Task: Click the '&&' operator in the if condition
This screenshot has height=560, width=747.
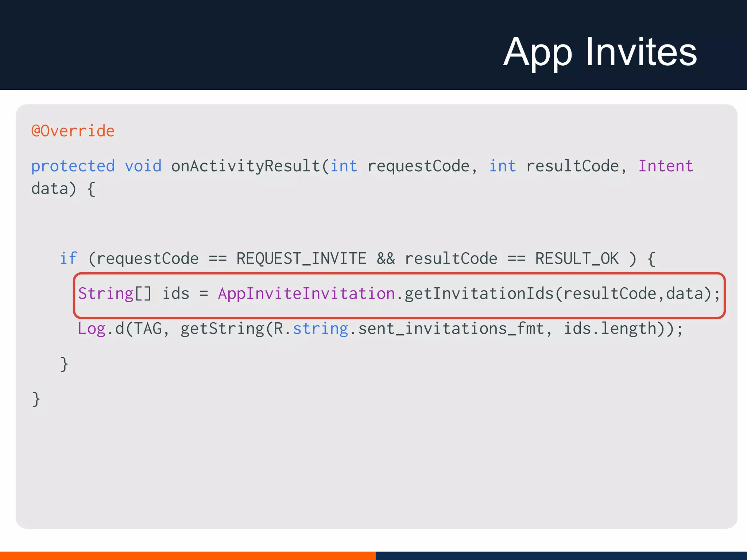Action: pos(386,258)
